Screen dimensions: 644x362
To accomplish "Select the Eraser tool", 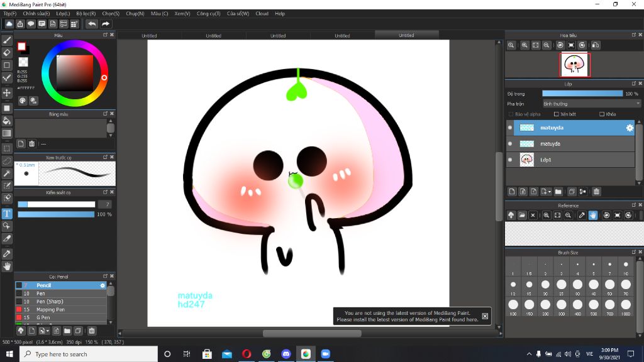I will pyautogui.click(x=7, y=53).
